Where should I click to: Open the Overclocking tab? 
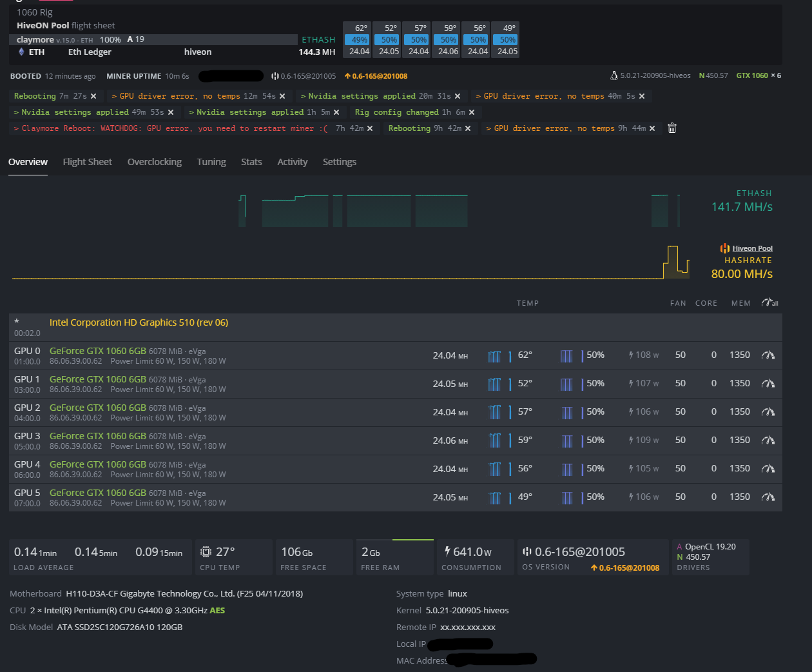[154, 162]
